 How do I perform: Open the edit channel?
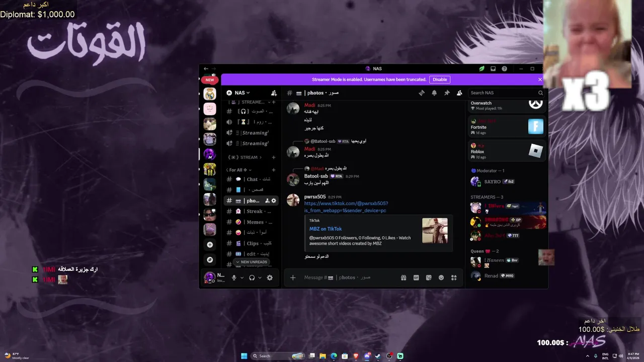click(251, 254)
